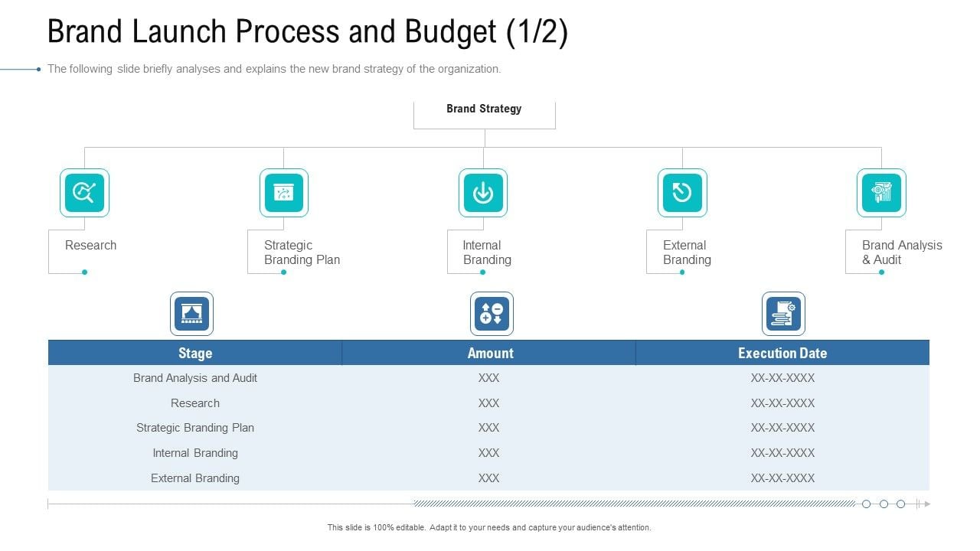This screenshot has width=980, height=551.
Task: Click the Brand Analysis & Audit chart label
Action: click(902, 253)
